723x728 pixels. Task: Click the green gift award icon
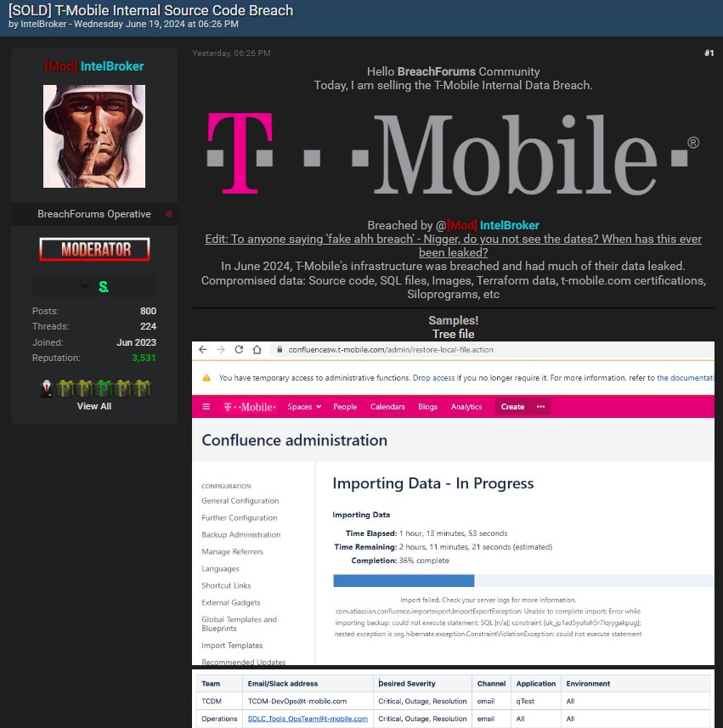(102, 388)
